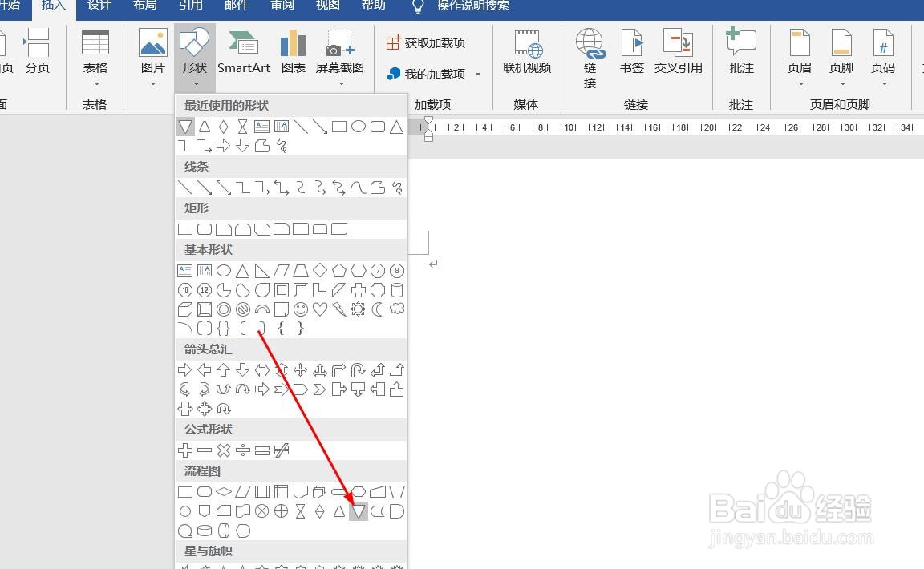The image size is (924, 569).
Task: Select Decision diamond in Flowchart section
Action: (223, 492)
